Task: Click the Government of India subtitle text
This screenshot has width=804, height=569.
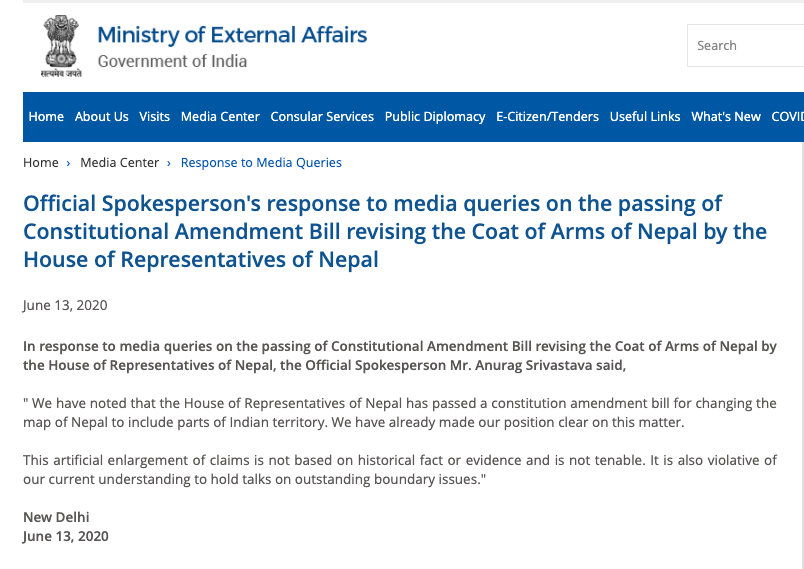Action: [x=172, y=62]
